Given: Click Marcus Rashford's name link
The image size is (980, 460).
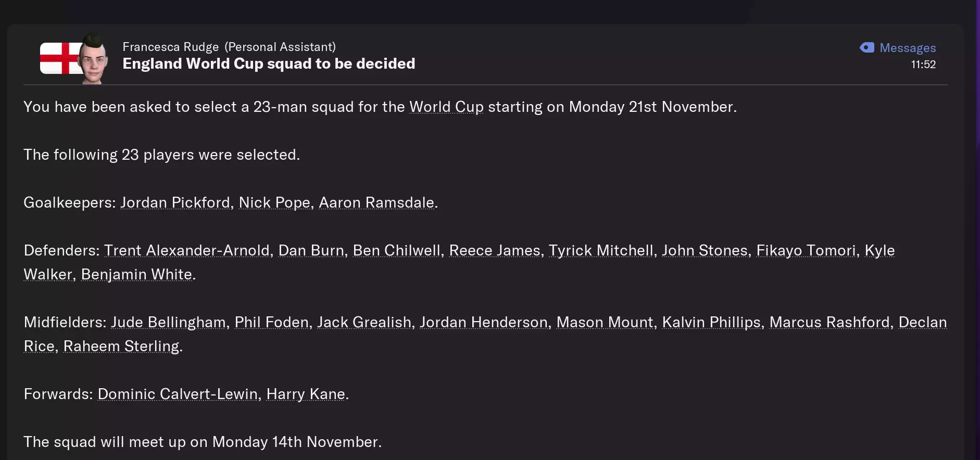Looking at the screenshot, I should [x=830, y=322].
